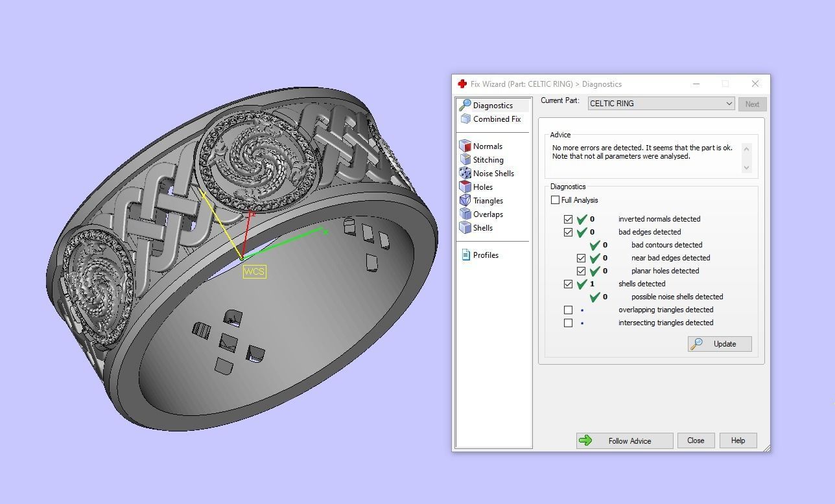This screenshot has height=504, width=835.
Task: Click the Close button
Action: coord(696,441)
